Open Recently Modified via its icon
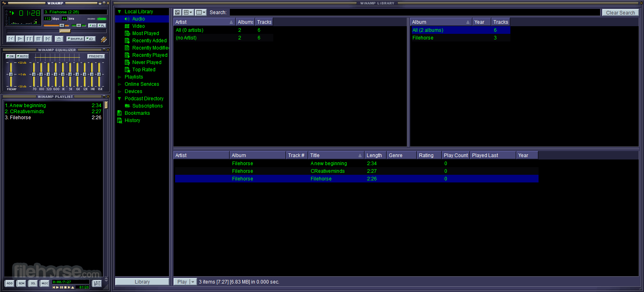The width and height of the screenshot is (644, 292). pyautogui.click(x=127, y=48)
